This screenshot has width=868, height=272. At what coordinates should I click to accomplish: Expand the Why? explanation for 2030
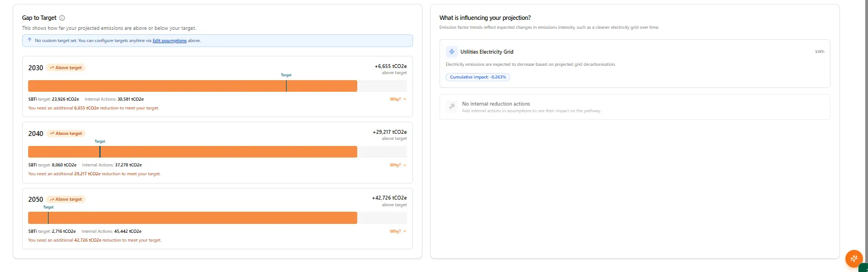pyautogui.click(x=398, y=99)
